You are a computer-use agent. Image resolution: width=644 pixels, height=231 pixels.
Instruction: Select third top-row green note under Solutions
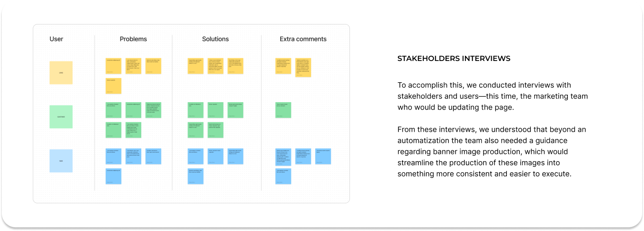coord(235,110)
